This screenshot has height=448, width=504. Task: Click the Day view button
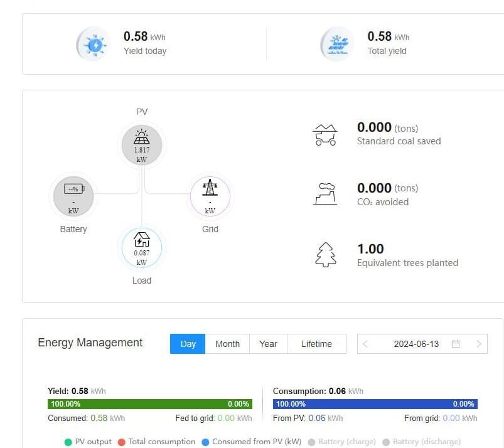tap(186, 343)
